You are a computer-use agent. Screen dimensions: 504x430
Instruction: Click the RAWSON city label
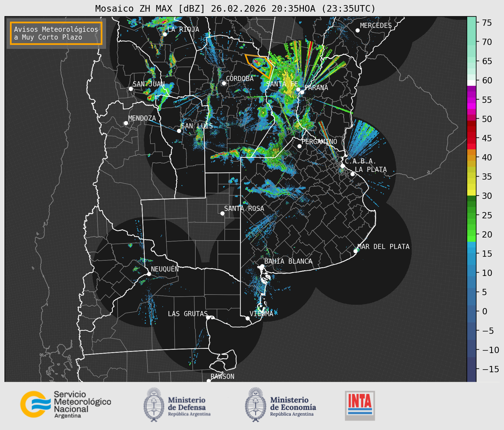pos(222,376)
